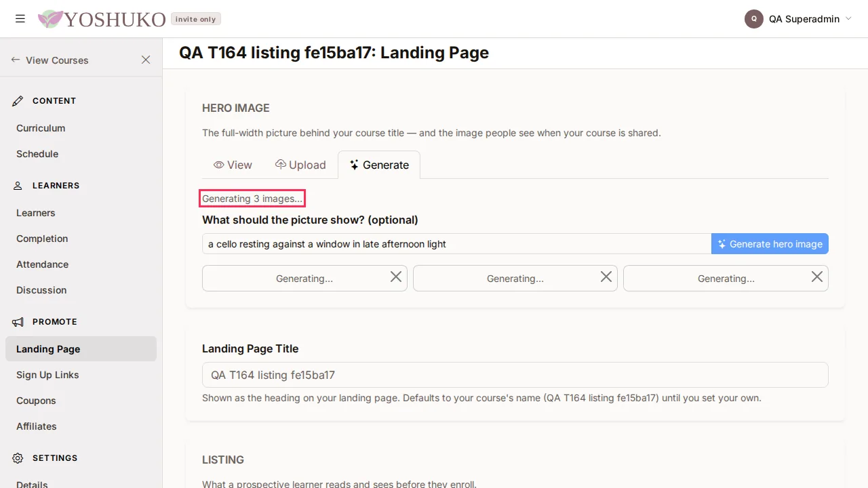The height and width of the screenshot is (488, 868).
Task: Go back via View Courses link
Action: [50, 60]
